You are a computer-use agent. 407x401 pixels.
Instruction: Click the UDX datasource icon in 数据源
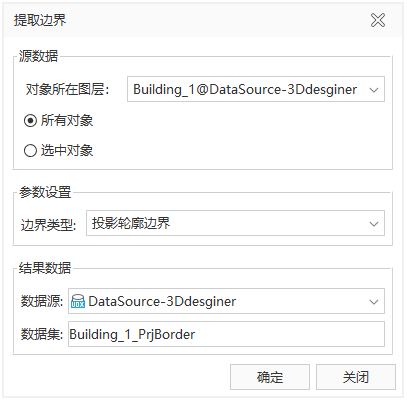(78, 301)
